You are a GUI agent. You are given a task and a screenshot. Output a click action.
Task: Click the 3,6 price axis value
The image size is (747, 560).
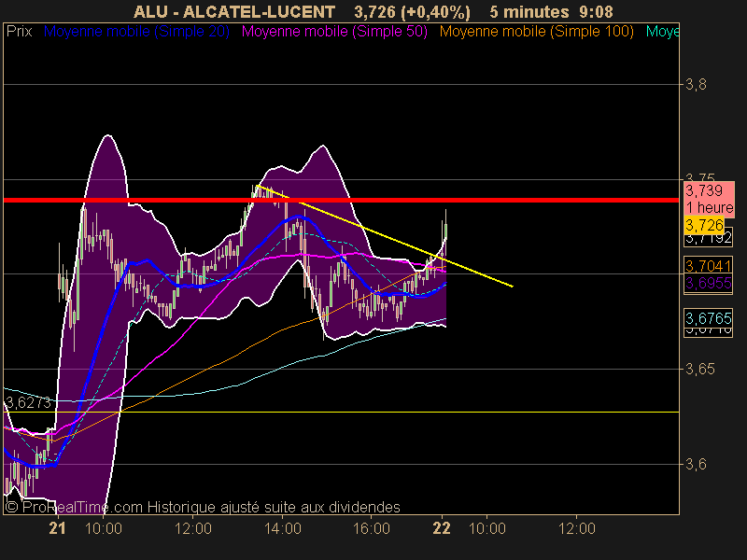(x=696, y=464)
